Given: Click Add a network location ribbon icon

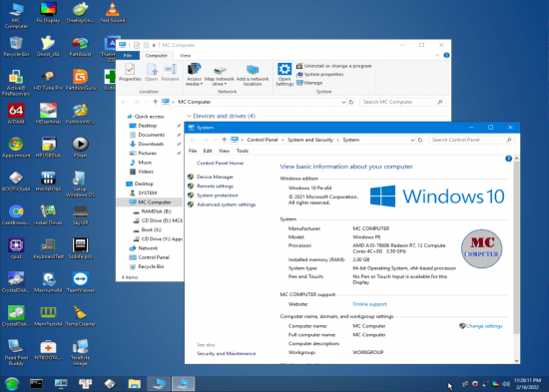Looking at the screenshot, I should tap(253, 75).
